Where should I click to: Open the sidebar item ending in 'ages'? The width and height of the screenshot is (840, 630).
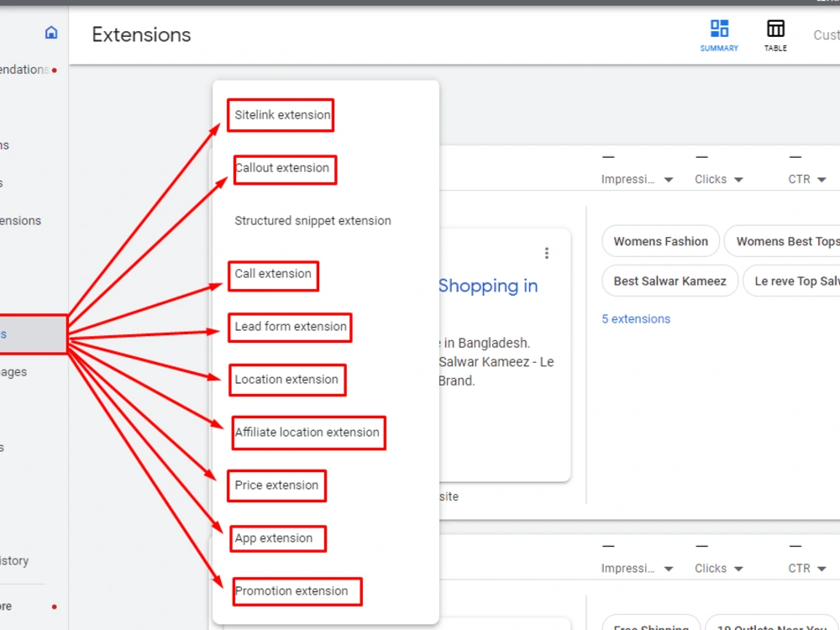click(x=13, y=372)
